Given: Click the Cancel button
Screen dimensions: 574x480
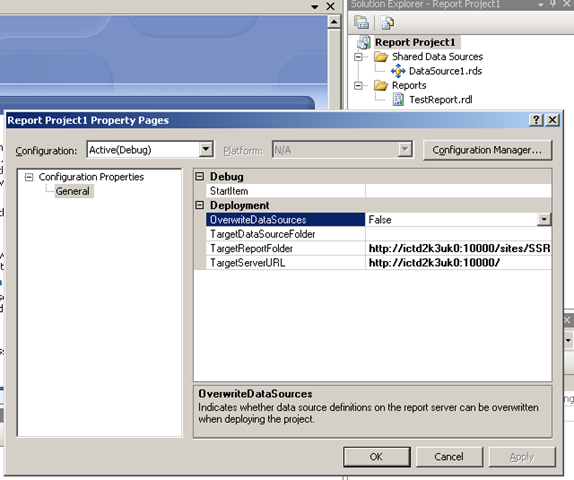Looking at the screenshot, I should pos(449,457).
